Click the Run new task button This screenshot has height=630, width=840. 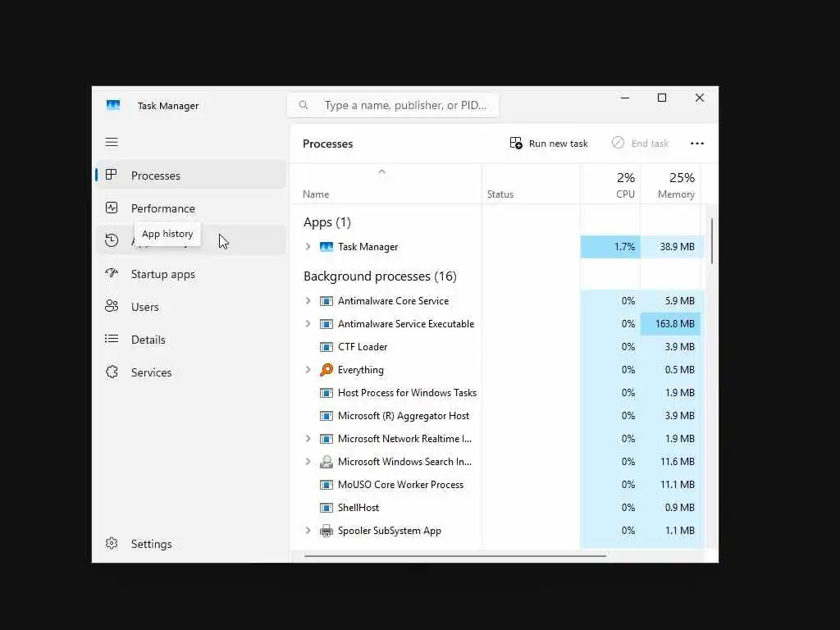point(549,143)
